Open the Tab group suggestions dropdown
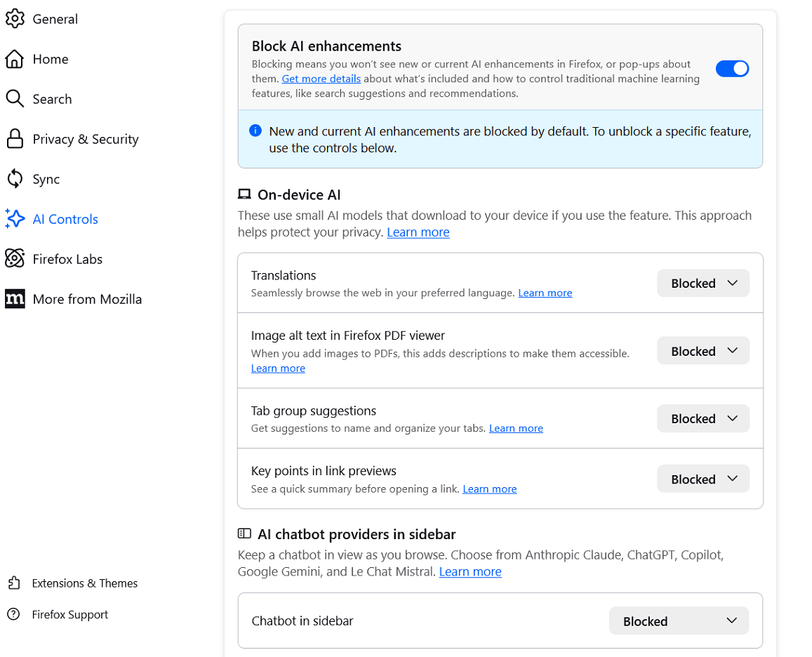This screenshot has width=812, height=657. 703,419
